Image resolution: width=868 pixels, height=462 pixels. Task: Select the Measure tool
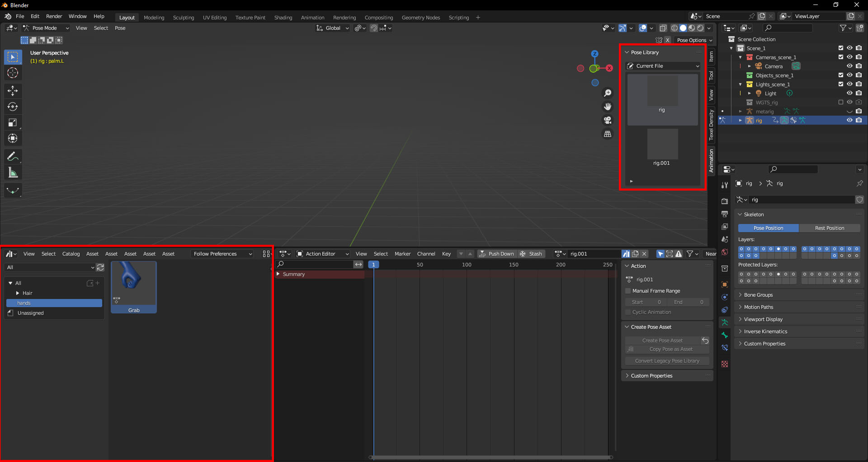click(x=13, y=173)
